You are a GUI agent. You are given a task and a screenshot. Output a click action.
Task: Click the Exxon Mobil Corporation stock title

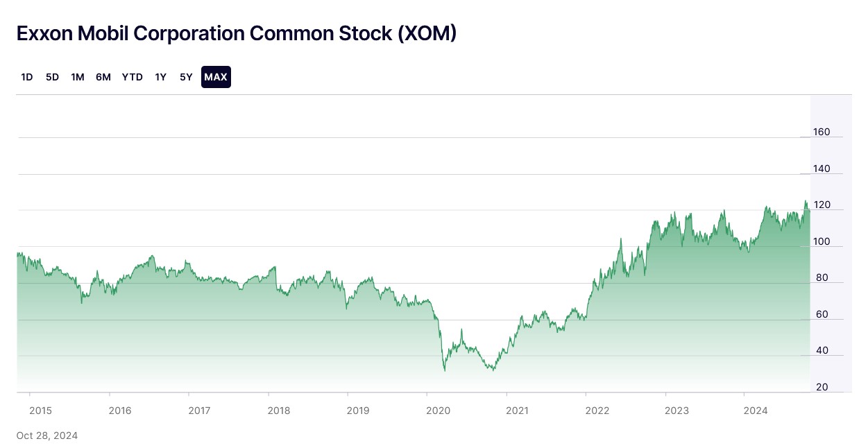(x=237, y=33)
